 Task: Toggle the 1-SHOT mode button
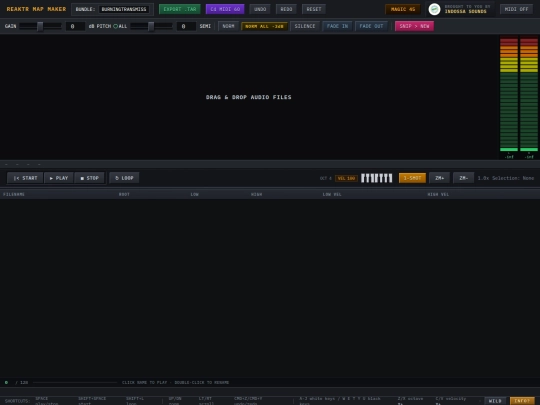point(412,178)
